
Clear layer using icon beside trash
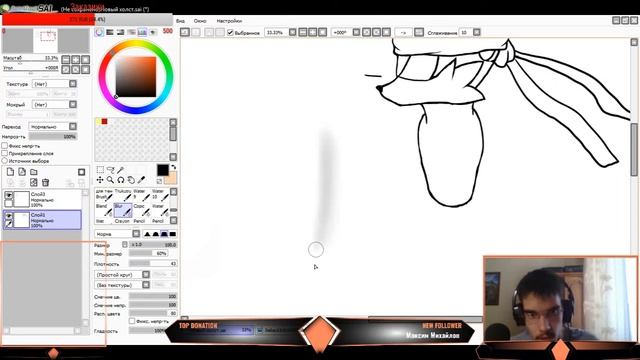[x=34, y=182]
